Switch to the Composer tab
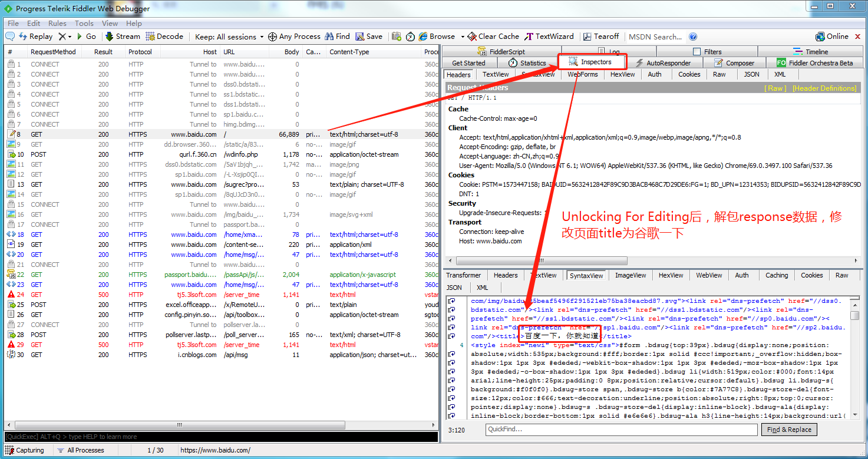This screenshot has height=459, width=868. (734, 63)
